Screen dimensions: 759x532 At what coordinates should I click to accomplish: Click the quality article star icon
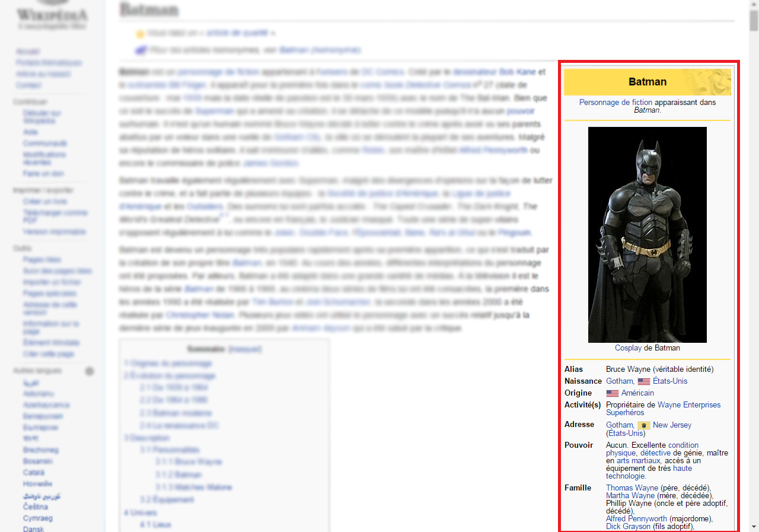click(x=140, y=34)
